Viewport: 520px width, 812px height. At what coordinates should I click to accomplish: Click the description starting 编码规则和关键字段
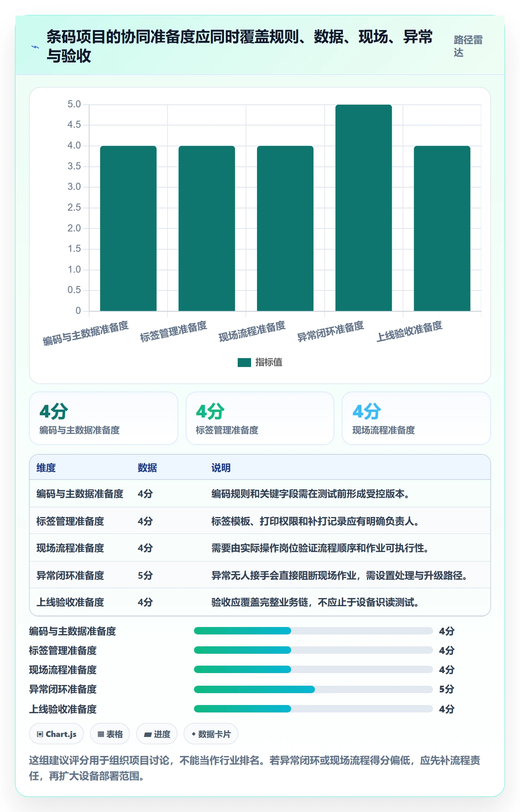[x=311, y=494]
